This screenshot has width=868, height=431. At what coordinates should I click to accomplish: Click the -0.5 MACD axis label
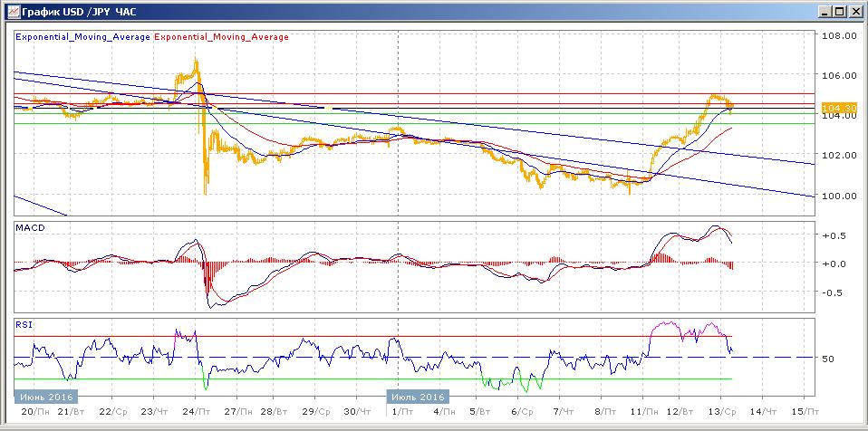tap(834, 292)
